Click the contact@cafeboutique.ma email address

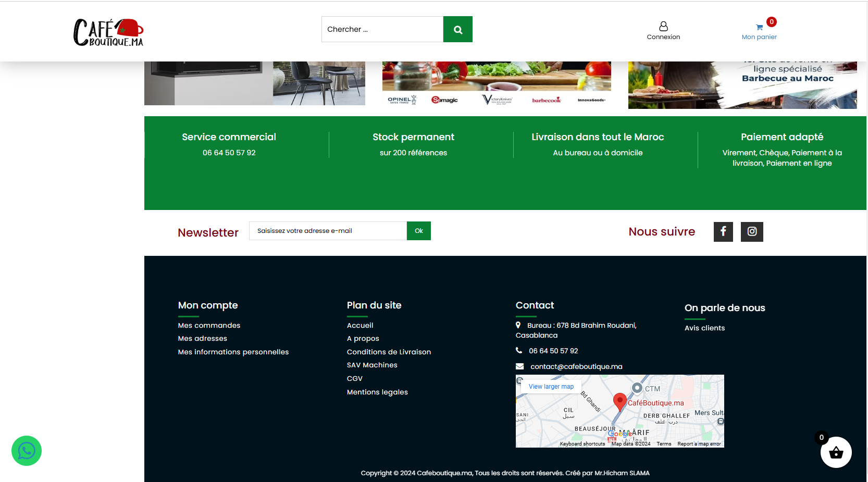click(x=576, y=367)
